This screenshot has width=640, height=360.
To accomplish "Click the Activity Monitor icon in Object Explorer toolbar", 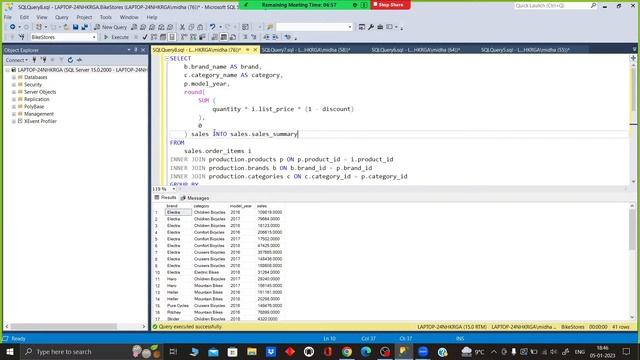I will [79, 60].
